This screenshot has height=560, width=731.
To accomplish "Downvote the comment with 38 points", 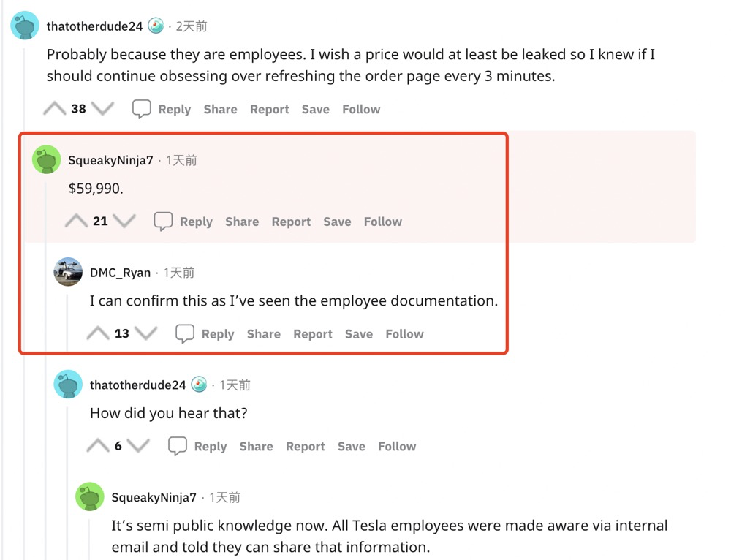I will point(103,109).
